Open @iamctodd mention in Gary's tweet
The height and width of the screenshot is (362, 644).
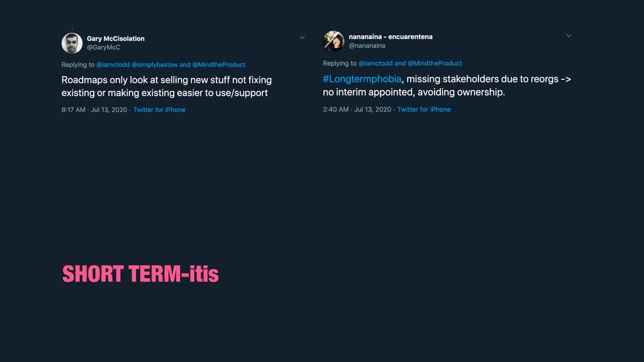tap(113, 65)
